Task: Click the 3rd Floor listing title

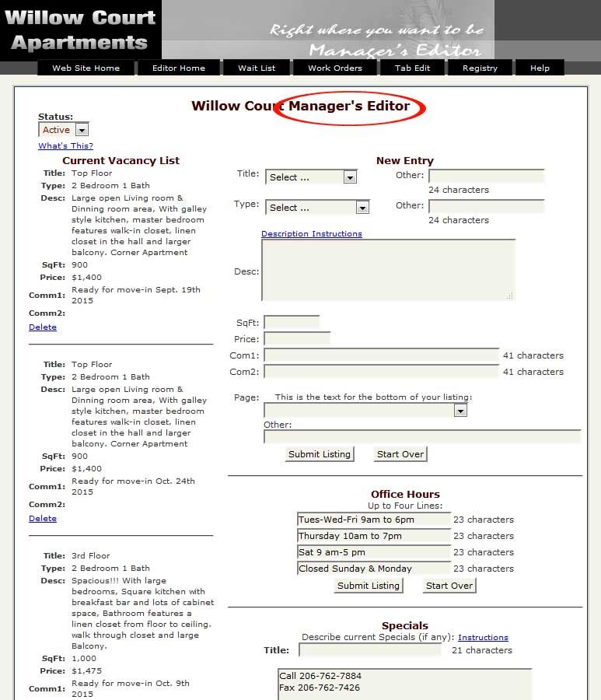Action: click(90, 555)
